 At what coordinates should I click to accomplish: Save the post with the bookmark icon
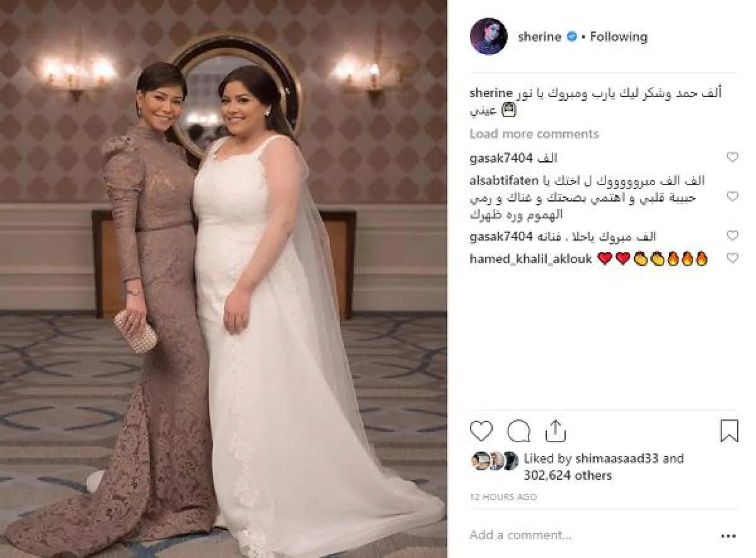click(x=729, y=431)
